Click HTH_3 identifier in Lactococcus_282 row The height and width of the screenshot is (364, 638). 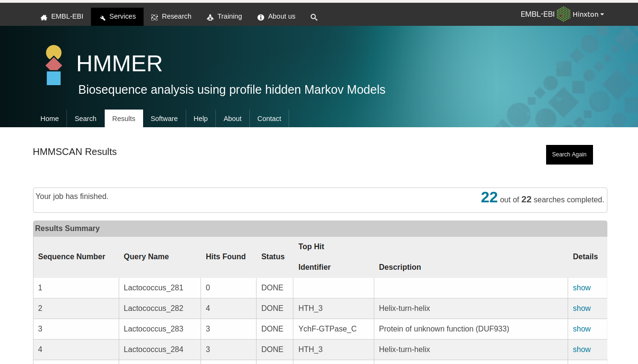click(310, 309)
